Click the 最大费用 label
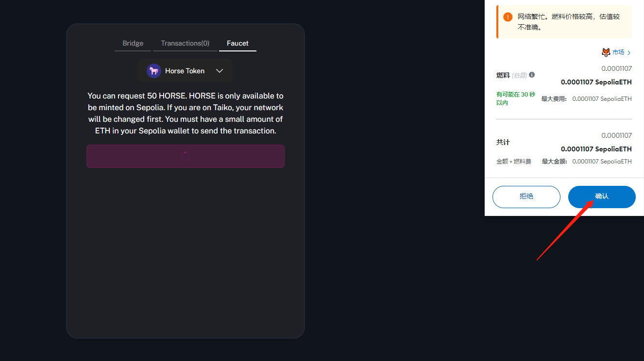This screenshot has height=361, width=644. (554, 99)
